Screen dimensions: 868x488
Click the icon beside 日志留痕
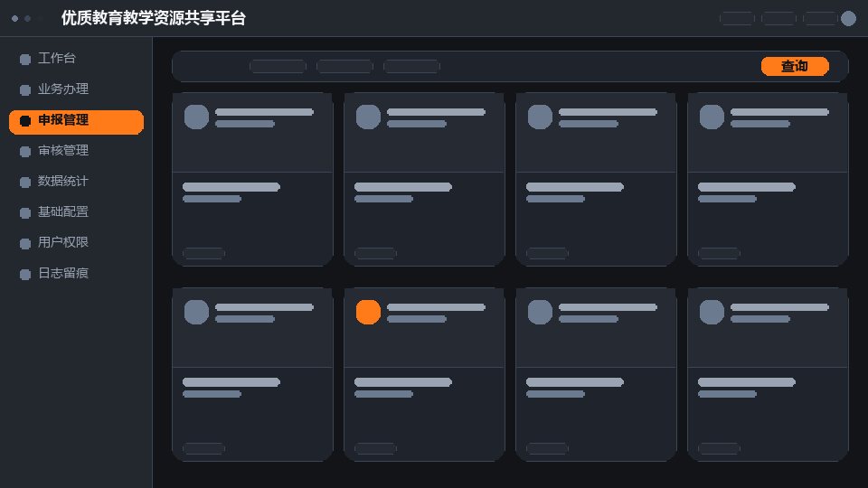25,274
